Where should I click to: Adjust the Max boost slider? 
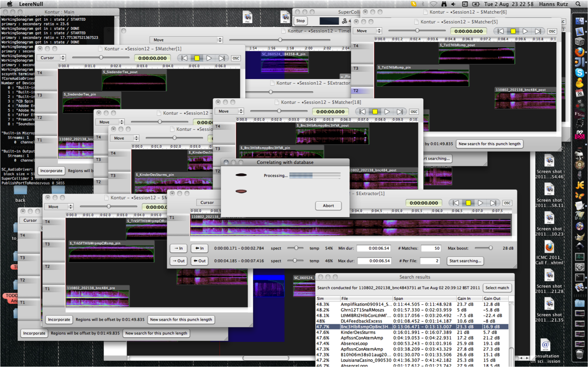(x=490, y=248)
